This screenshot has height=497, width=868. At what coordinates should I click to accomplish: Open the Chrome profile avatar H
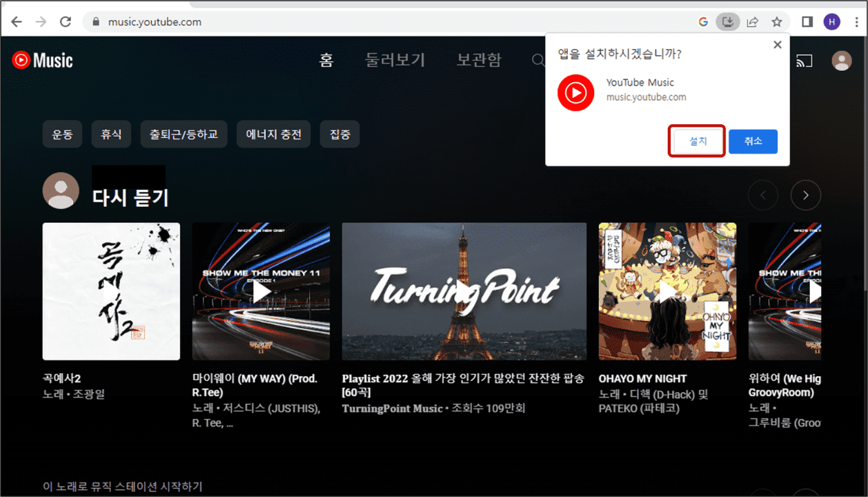pos(832,22)
